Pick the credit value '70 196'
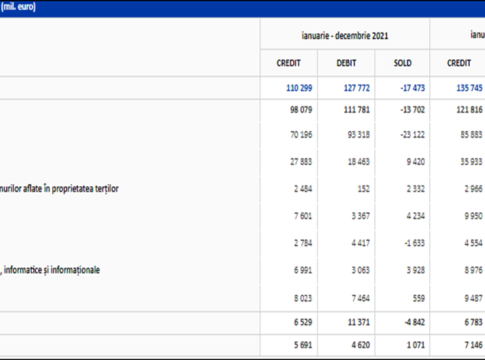 click(301, 135)
